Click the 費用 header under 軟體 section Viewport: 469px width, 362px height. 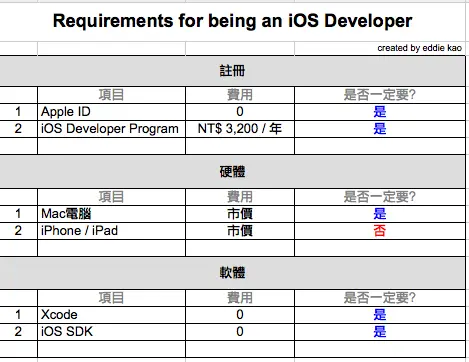point(240,298)
